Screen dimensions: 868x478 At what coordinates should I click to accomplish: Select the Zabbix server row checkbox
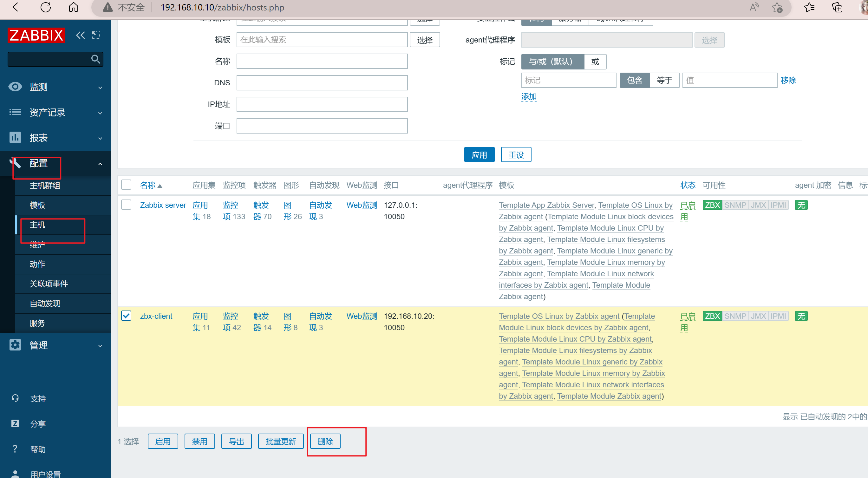pos(126,205)
